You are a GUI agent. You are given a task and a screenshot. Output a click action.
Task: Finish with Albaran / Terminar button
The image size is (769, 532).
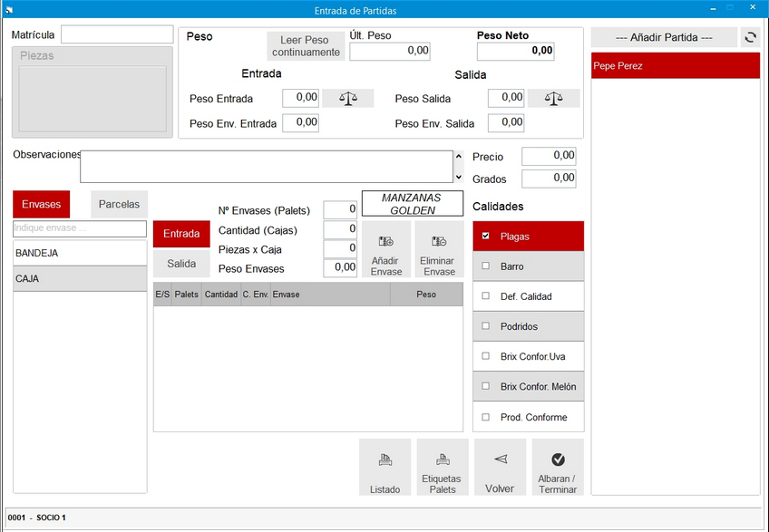(x=558, y=467)
